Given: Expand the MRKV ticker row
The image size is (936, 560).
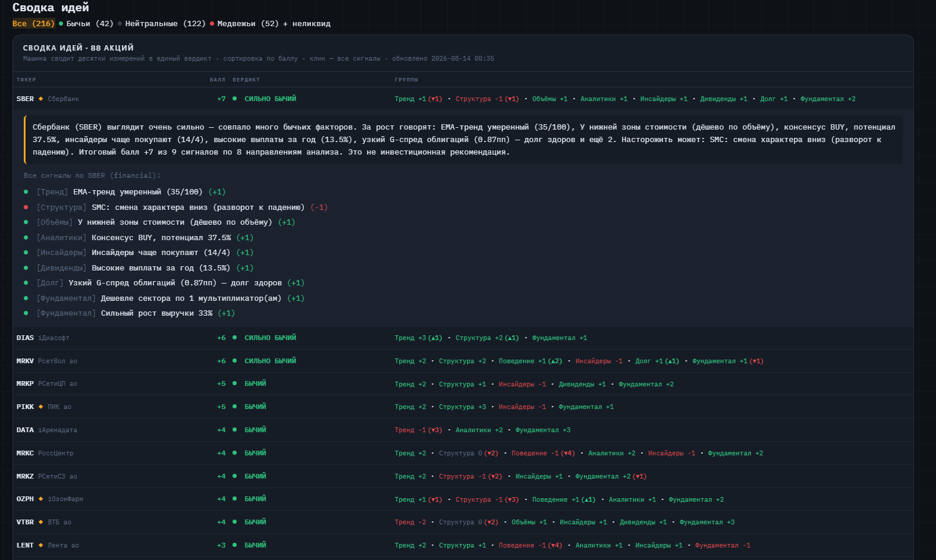Looking at the screenshot, I should [x=463, y=361].
